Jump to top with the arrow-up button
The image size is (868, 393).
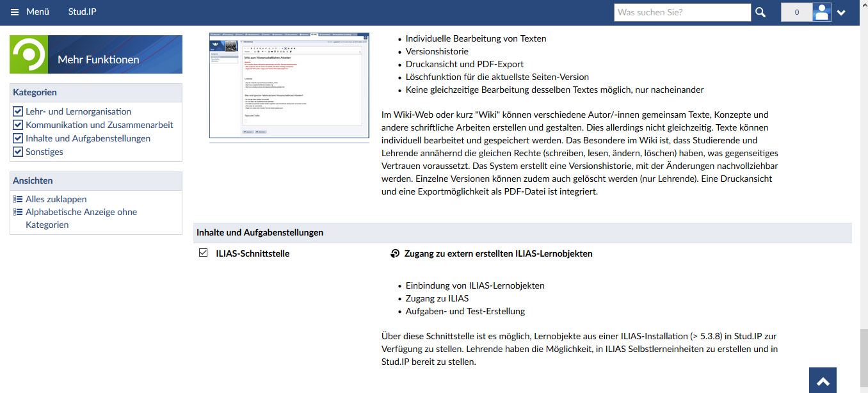823,381
